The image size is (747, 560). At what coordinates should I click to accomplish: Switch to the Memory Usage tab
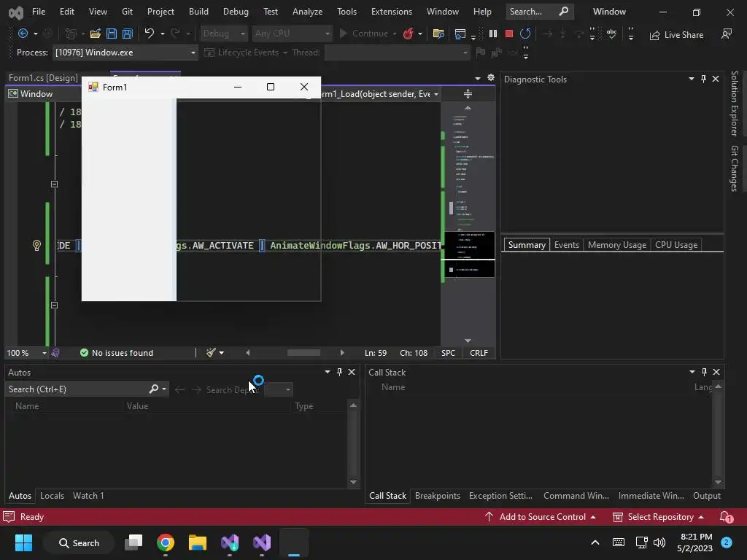pyautogui.click(x=617, y=245)
